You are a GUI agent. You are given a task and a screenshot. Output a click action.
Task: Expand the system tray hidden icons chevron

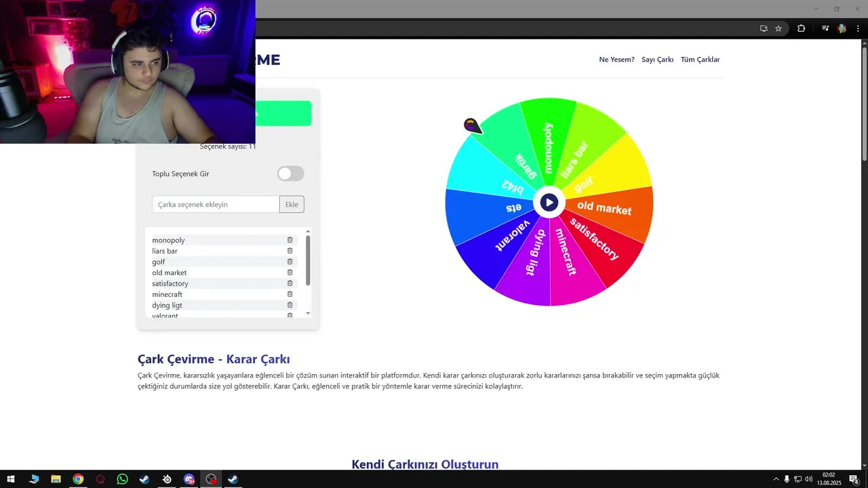(x=776, y=479)
